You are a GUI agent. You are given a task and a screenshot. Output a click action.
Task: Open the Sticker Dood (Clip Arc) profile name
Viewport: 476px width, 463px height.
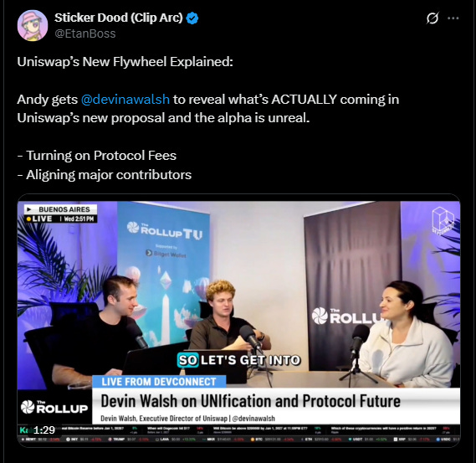coord(119,18)
